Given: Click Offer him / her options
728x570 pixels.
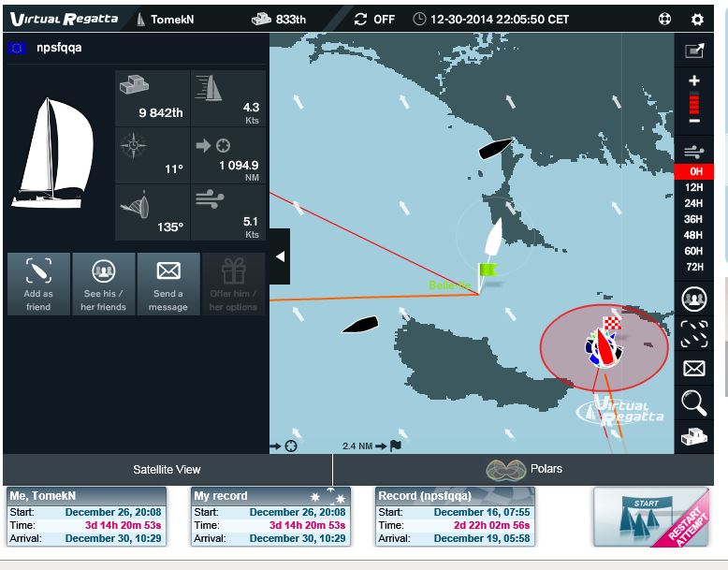Looking at the screenshot, I should 233,284.
